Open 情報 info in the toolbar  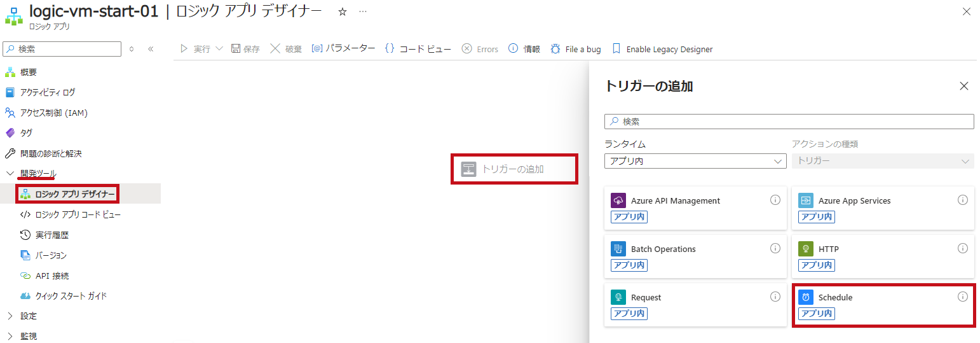[x=524, y=49]
